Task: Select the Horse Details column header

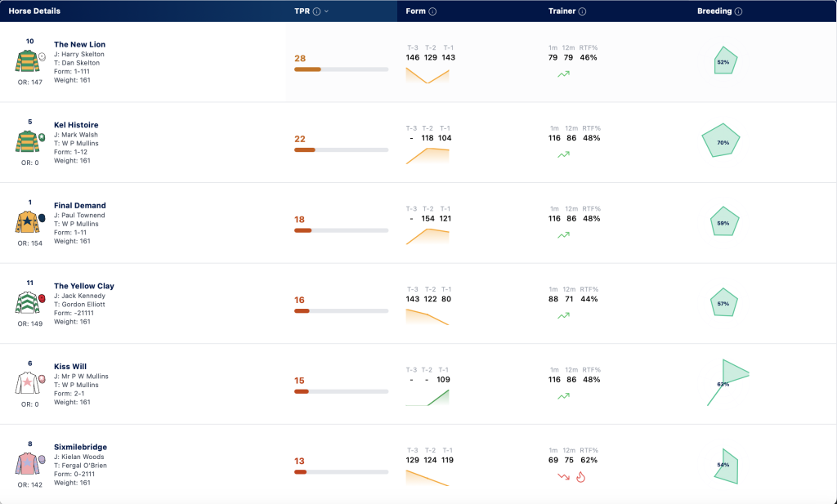Action: (x=34, y=11)
